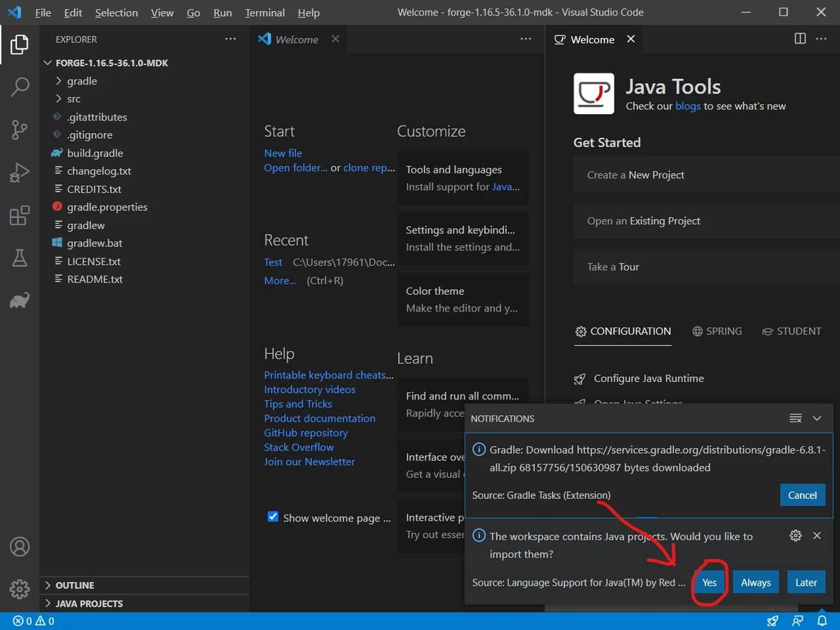Open the Testing flask view

point(20,259)
